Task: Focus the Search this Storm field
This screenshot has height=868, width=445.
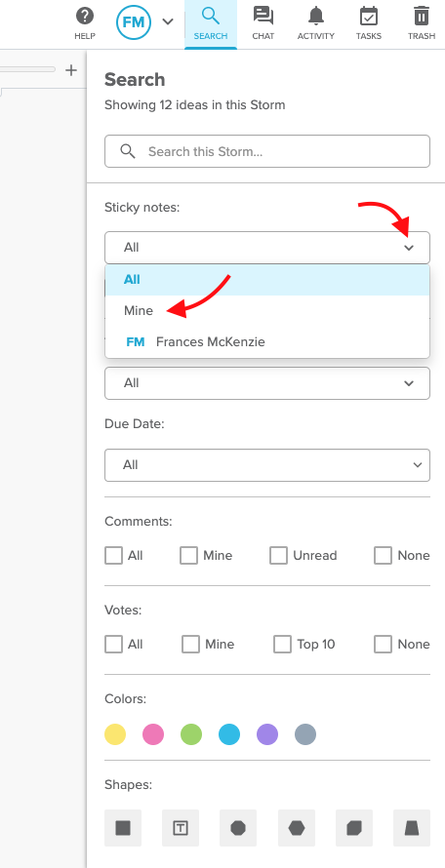Action: point(267,151)
